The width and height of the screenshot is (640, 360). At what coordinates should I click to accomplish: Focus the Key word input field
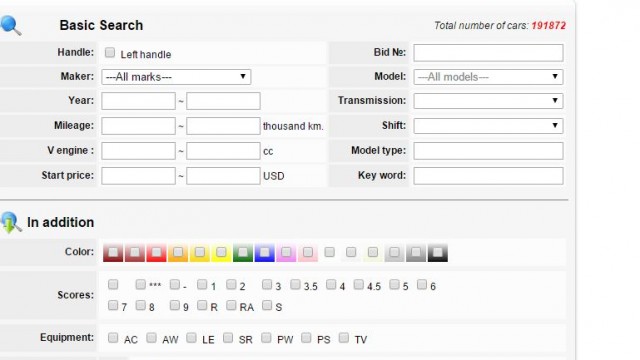tap(488, 176)
